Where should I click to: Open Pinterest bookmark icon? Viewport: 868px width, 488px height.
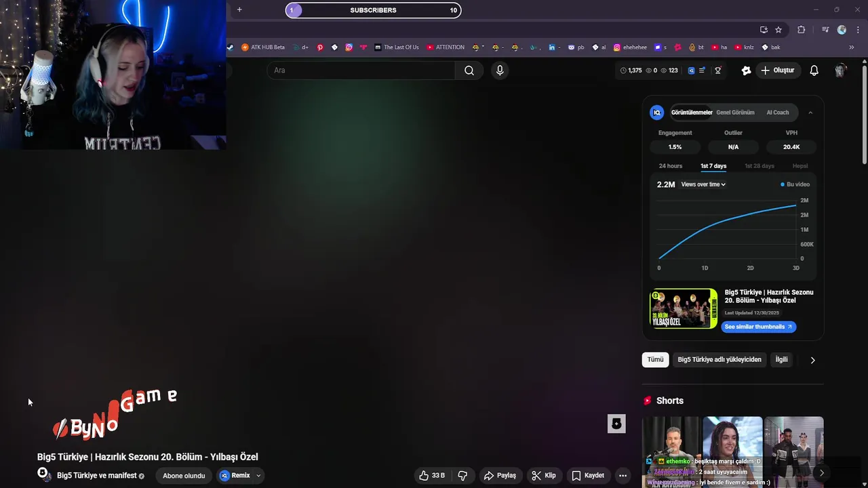(x=320, y=47)
